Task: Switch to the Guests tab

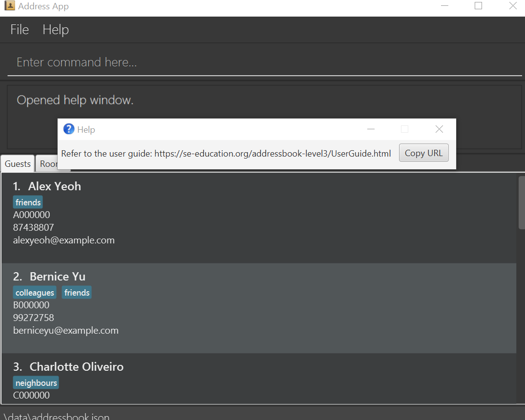Action: coord(18,164)
